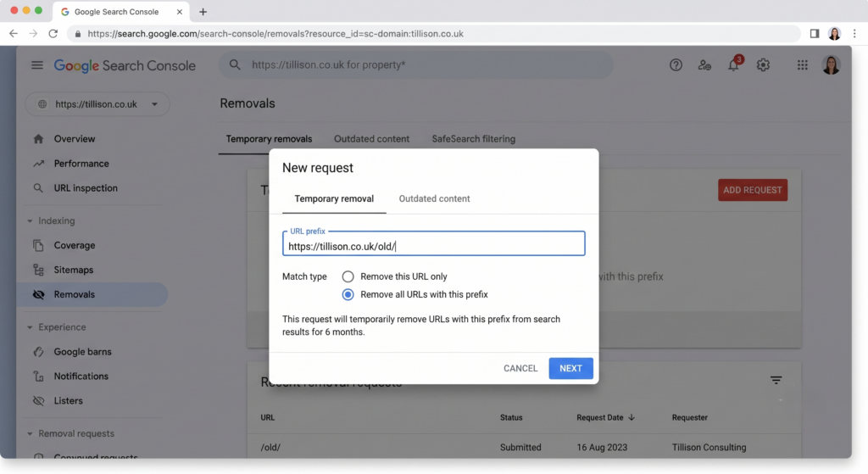
Task: Collapse the Indexing section
Action: tap(30, 221)
